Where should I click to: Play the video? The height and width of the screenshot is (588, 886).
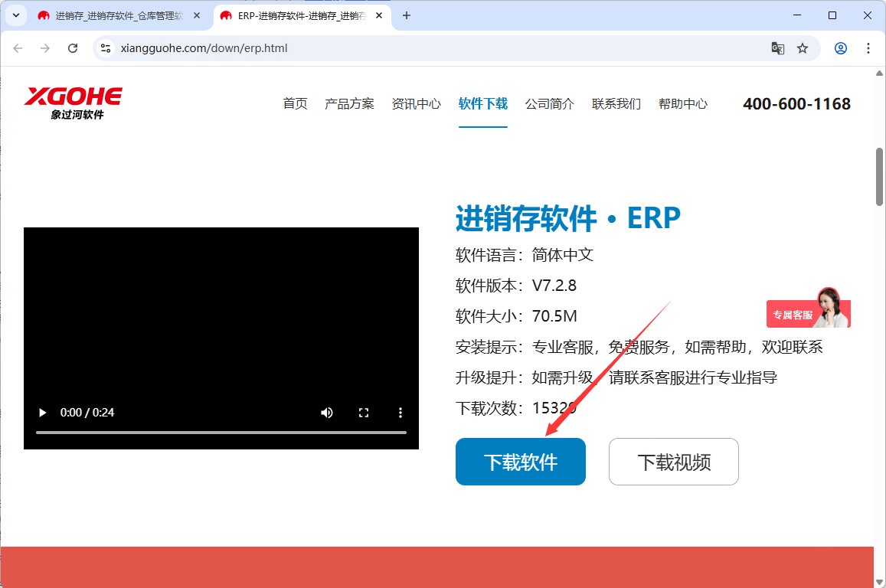[x=42, y=413]
